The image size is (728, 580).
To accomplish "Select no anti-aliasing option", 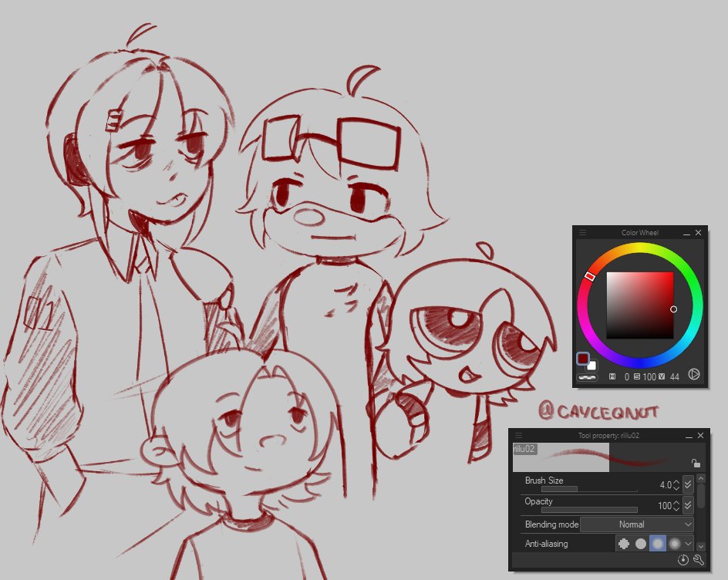I will 624,543.
